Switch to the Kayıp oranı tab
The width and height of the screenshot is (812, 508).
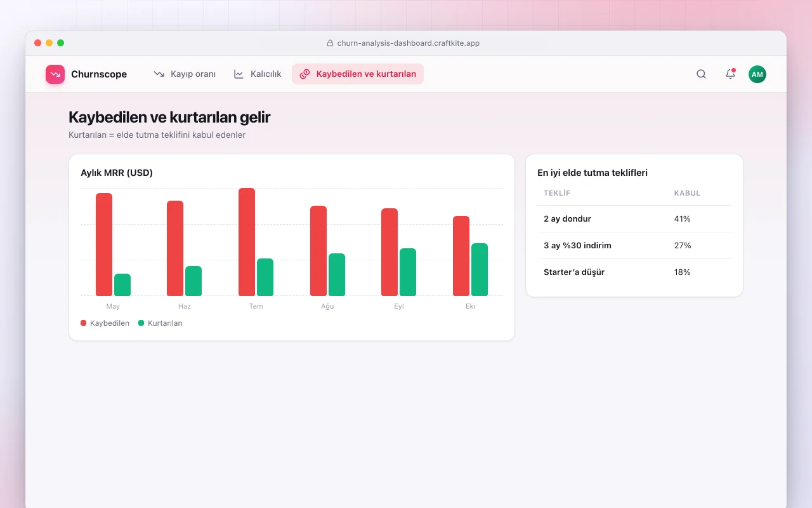tap(185, 74)
